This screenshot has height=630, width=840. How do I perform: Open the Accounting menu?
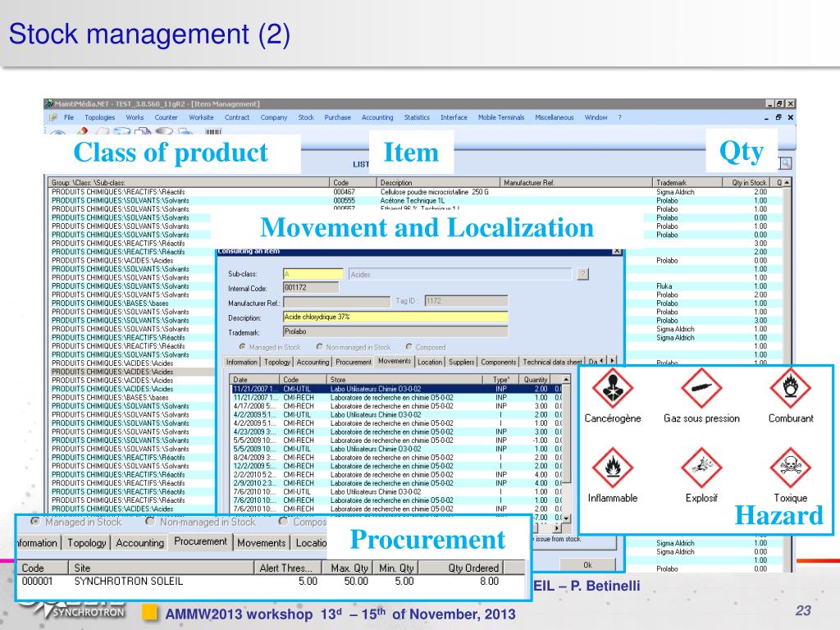point(377,117)
